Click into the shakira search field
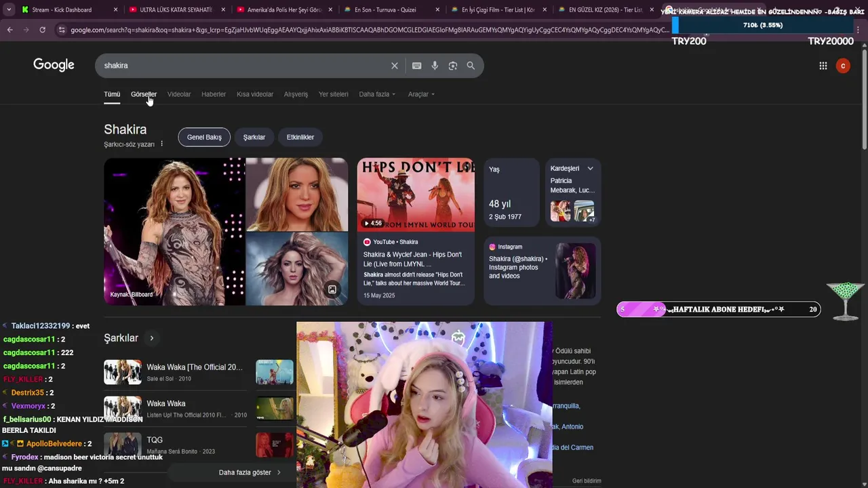The height and width of the screenshot is (488, 868). click(244, 66)
